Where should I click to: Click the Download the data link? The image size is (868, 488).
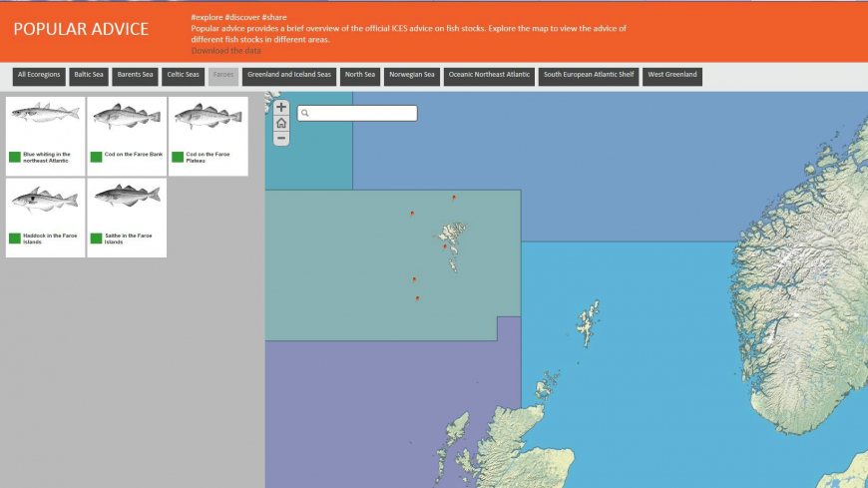click(x=226, y=51)
